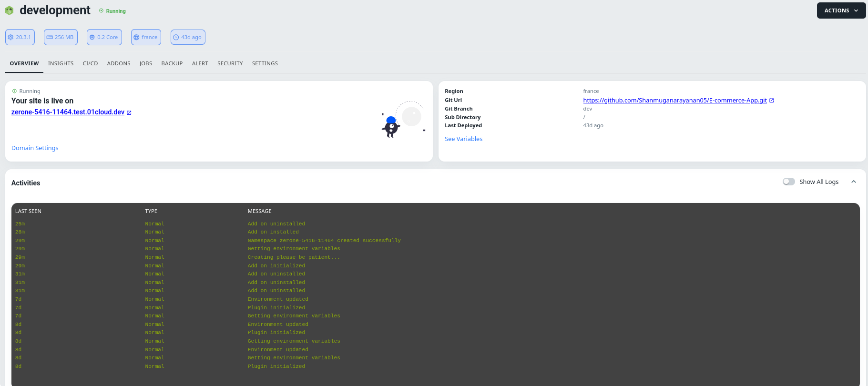
Task: Click the external link icon beside Git URL
Action: pos(772,100)
